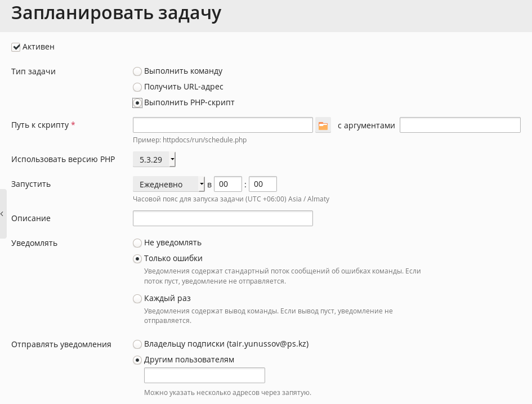The image size is (532, 404).
Task: Open the PHP version 5.3.29 dropdown
Action: click(x=154, y=159)
